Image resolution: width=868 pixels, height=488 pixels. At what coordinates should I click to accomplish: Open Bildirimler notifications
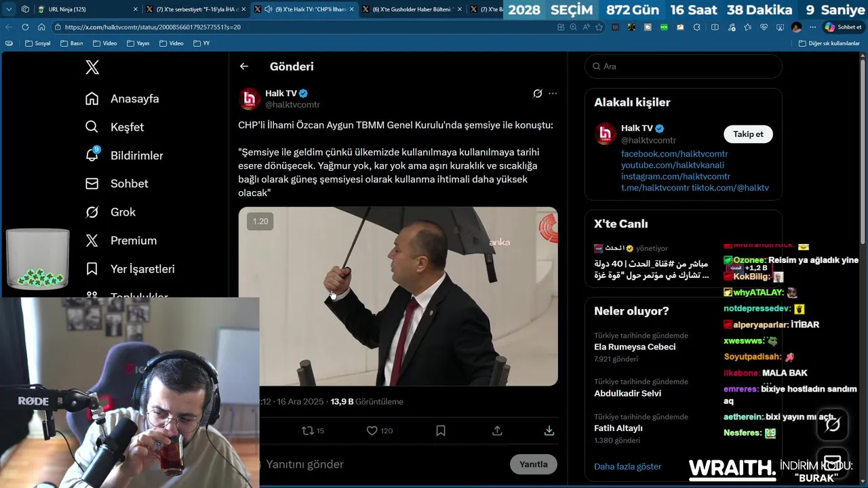click(124, 156)
